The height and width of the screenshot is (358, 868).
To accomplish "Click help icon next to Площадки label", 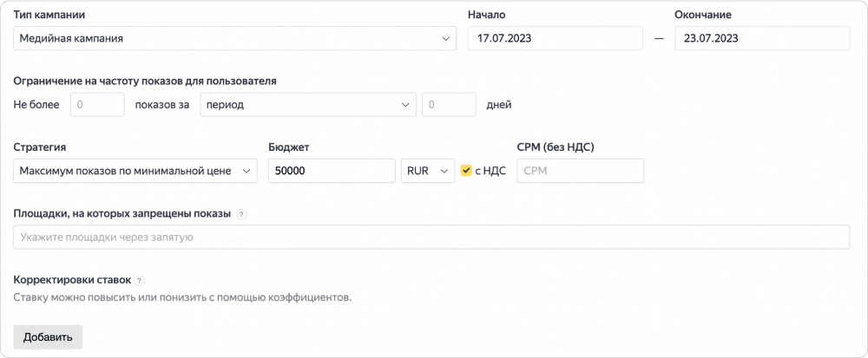I will [x=241, y=215].
